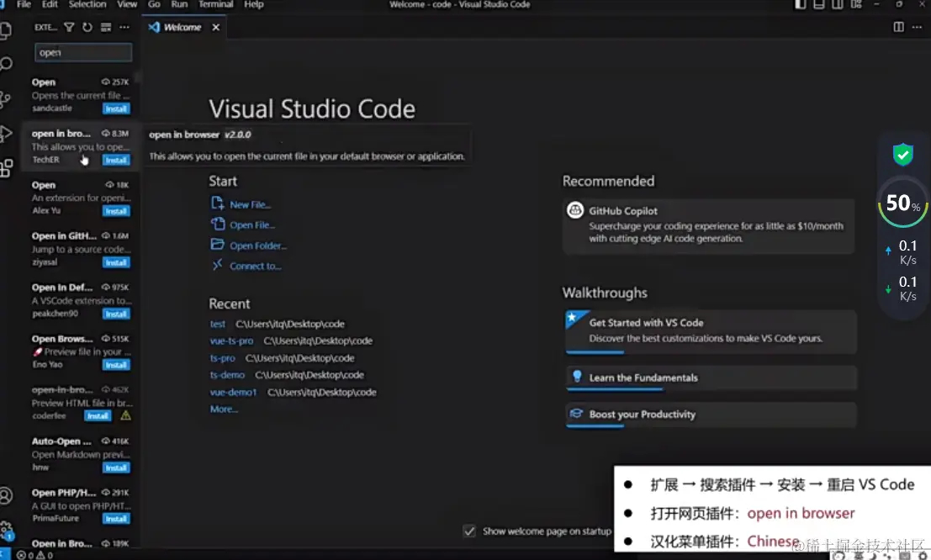Split the editor to the right

898,27
